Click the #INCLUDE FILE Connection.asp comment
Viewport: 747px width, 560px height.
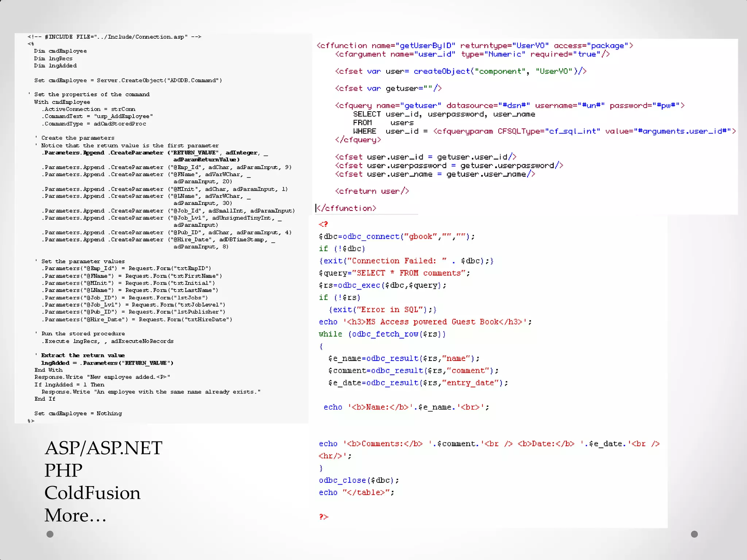[114, 37]
